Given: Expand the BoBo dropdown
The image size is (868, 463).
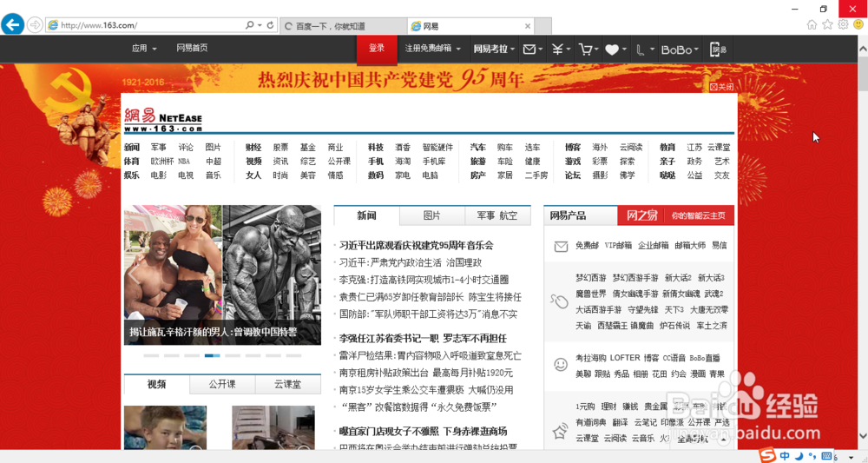Looking at the screenshot, I should (680, 50).
